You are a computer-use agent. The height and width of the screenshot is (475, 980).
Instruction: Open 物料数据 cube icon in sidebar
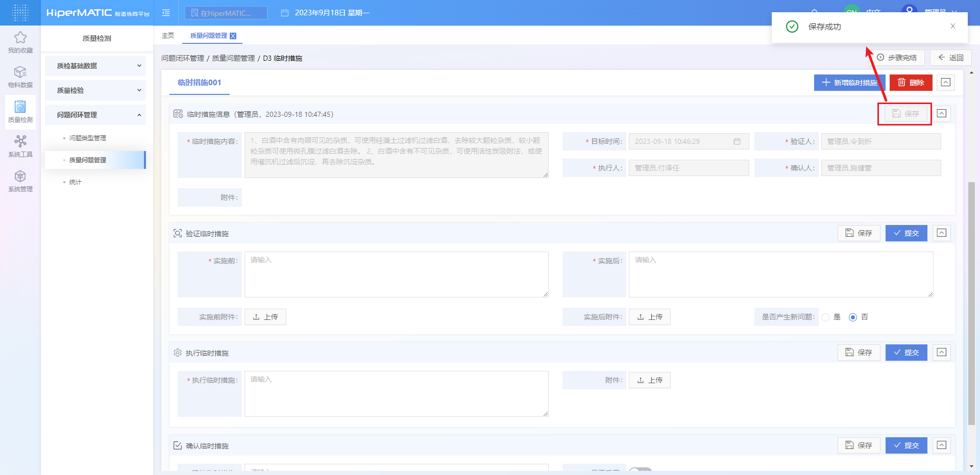[x=20, y=72]
